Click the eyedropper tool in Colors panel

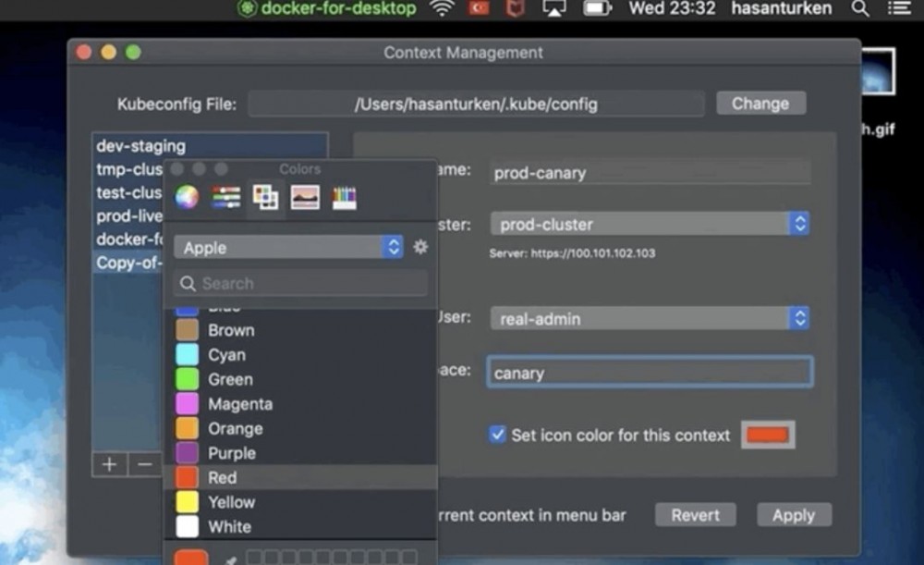coord(230,559)
